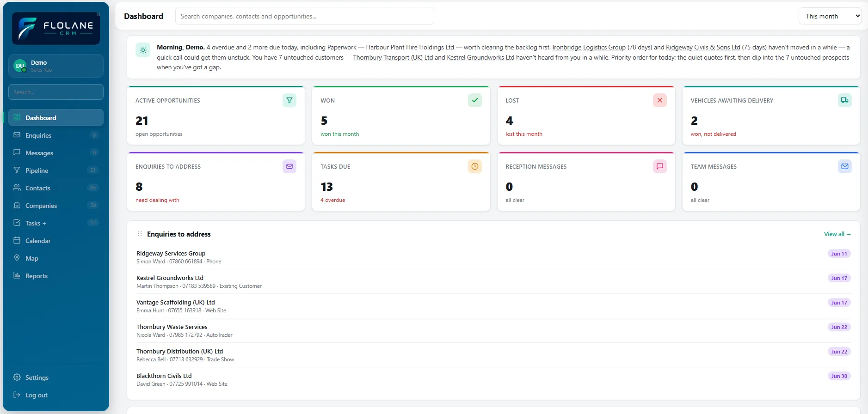Image resolution: width=868 pixels, height=414 pixels.
Task: Click the envelope icon on Enquiries To Address card
Action: (289, 166)
